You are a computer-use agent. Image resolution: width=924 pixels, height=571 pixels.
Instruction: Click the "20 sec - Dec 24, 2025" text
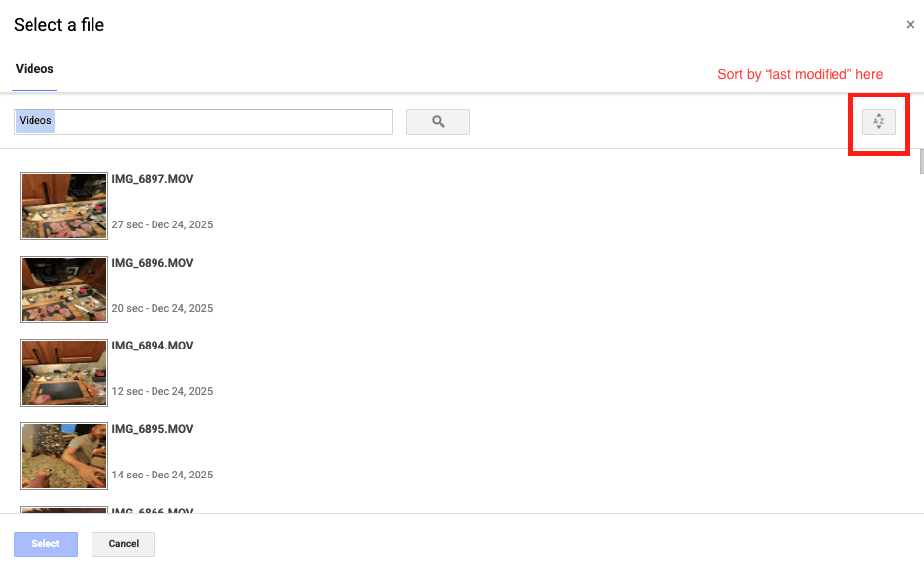click(x=162, y=308)
